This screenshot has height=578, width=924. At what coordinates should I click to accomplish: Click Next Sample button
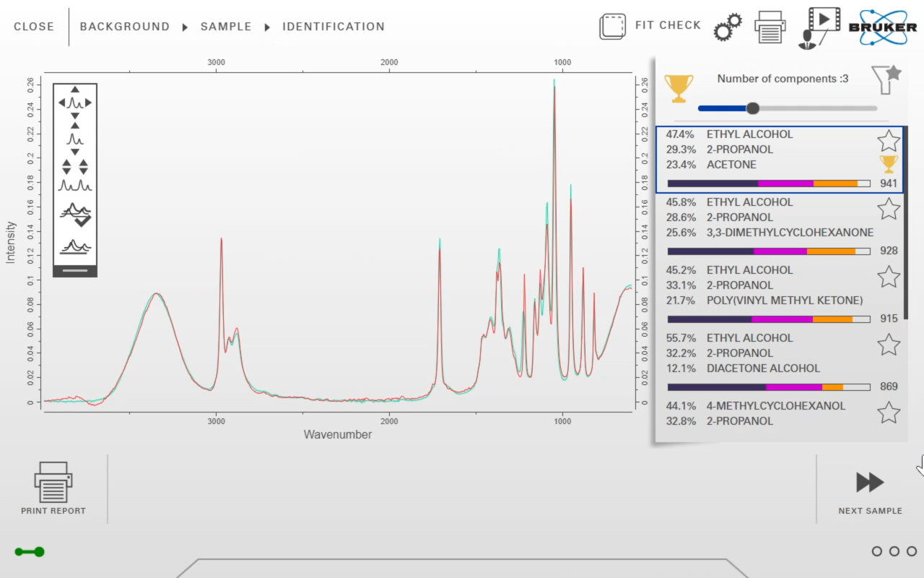click(x=870, y=491)
